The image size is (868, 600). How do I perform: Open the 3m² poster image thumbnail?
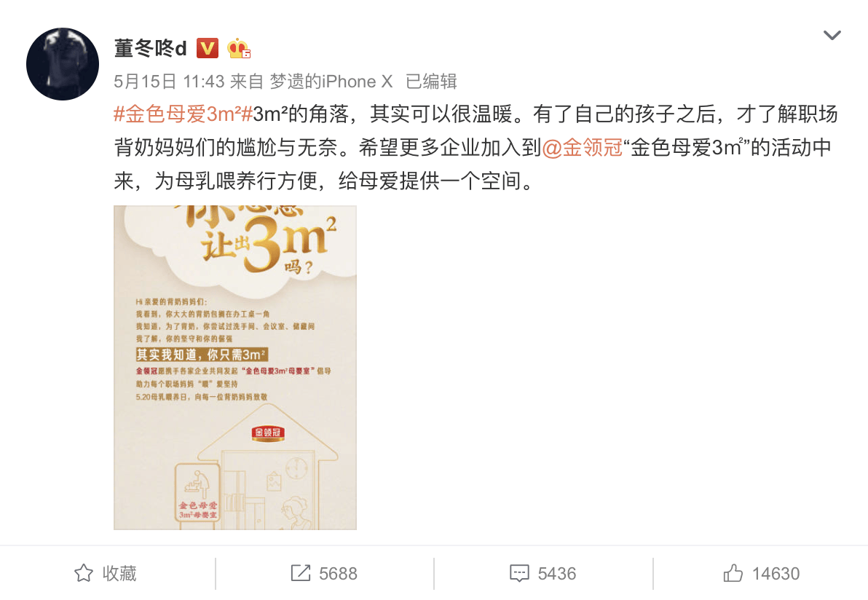pyautogui.click(x=235, y=368)
